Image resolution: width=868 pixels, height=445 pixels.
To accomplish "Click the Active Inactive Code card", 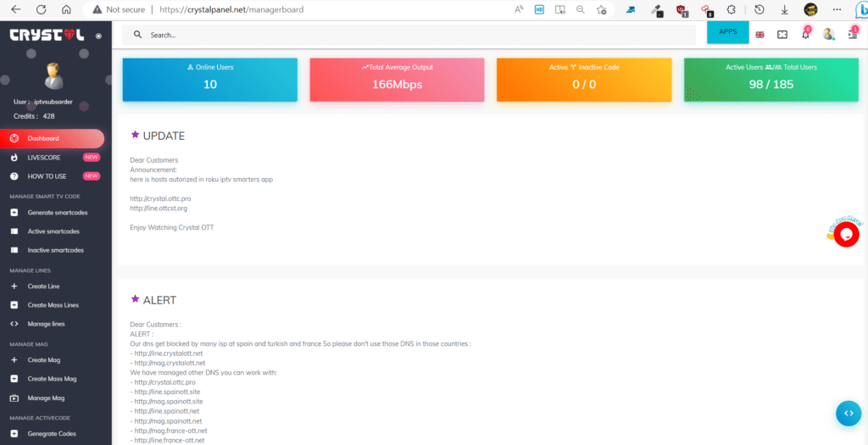I will [584, 80].
